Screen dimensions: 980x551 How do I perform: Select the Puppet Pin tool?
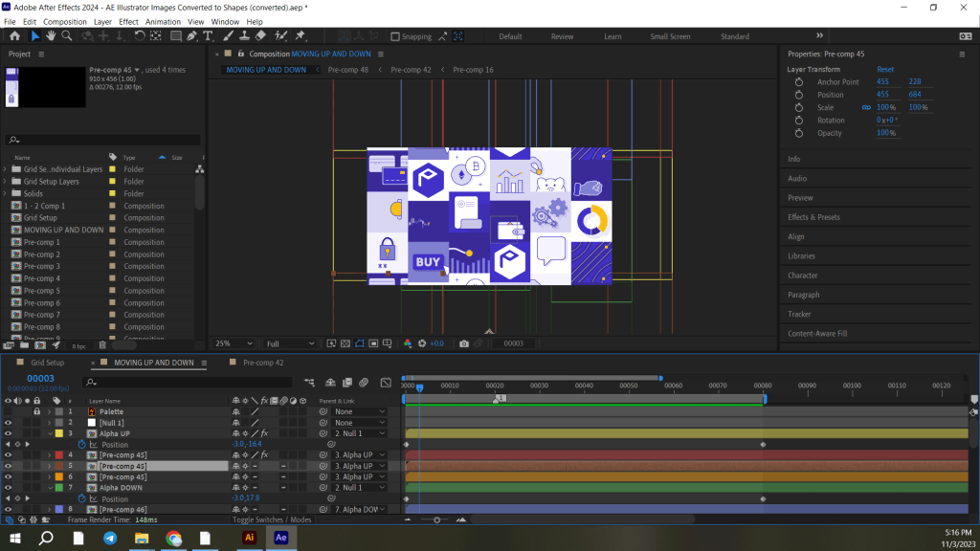tap(301, 36)
